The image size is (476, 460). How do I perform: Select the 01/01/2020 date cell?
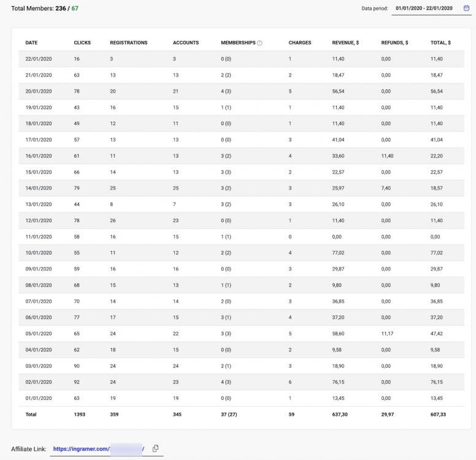coord(39,398)
